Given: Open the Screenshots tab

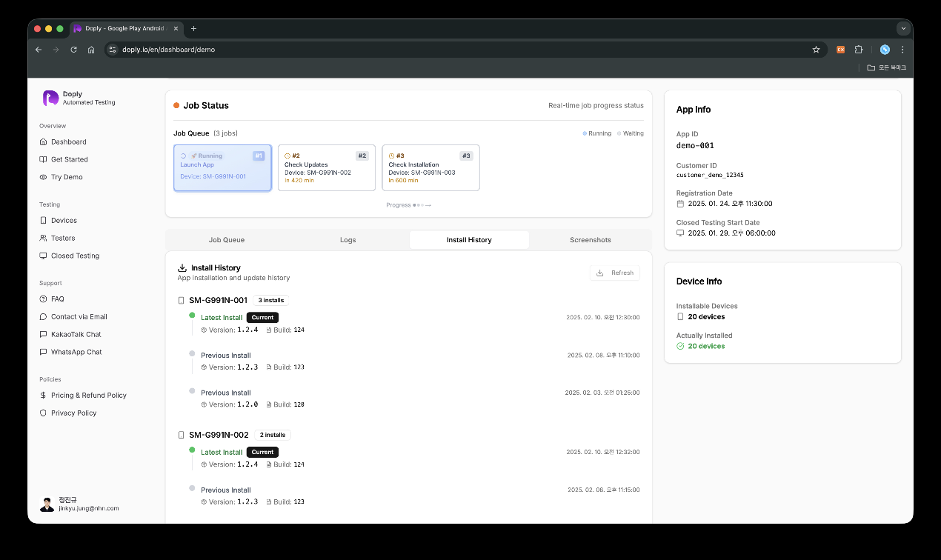Looking at the screenshot, I should 590,239.
